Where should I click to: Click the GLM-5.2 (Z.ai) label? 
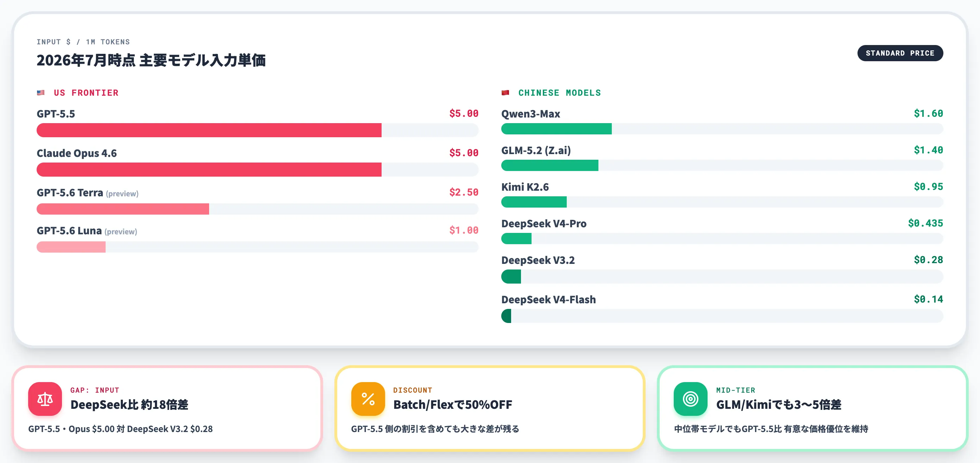tap(536, 151)
